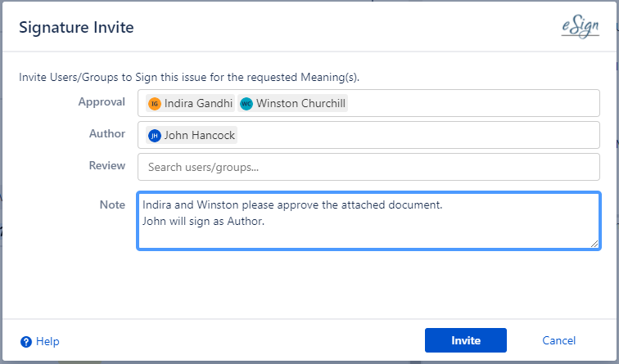Select the John Hancock name tag
Image resolution: width=619 pixels, height=364 pixels.
[x=200, y=136]
